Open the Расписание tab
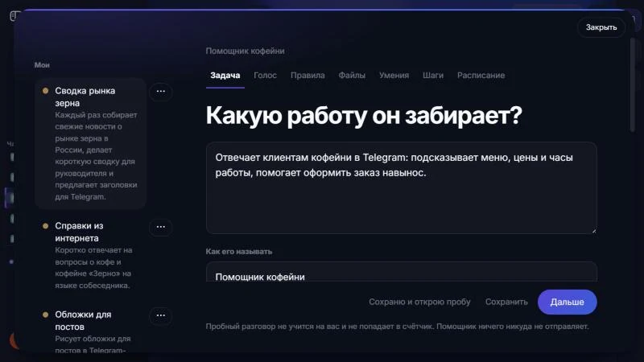644x362 pixels. pos(481,76)
